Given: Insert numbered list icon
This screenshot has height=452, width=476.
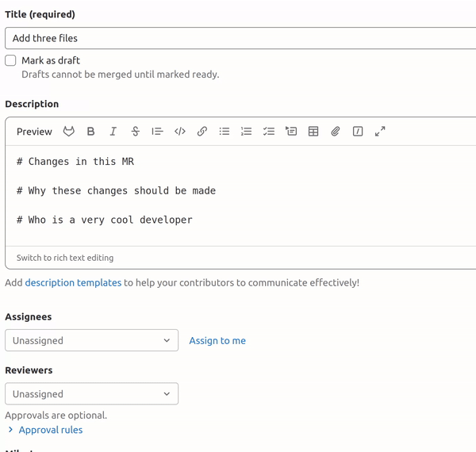Looking at the screenshot, I should point(247,132).
